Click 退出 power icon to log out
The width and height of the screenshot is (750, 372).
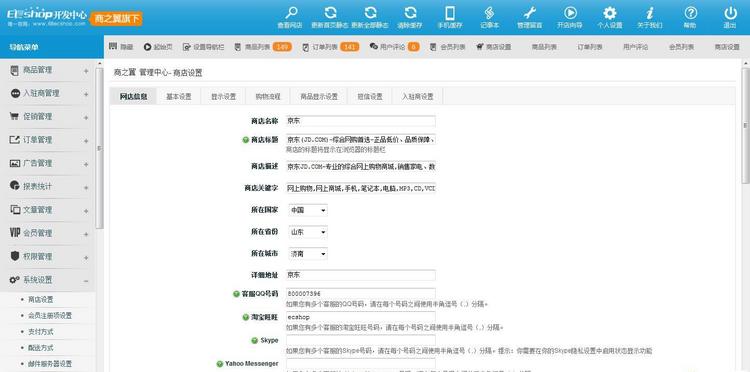click(730, 13)
